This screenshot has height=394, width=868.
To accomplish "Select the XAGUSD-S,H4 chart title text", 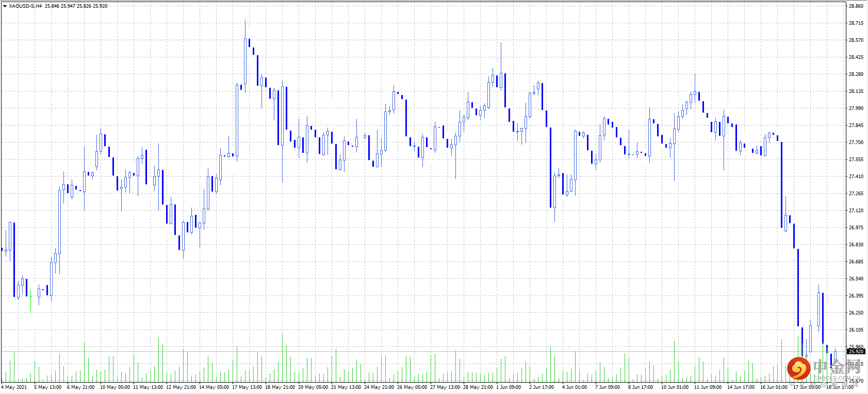I will (x=25, y=6).
